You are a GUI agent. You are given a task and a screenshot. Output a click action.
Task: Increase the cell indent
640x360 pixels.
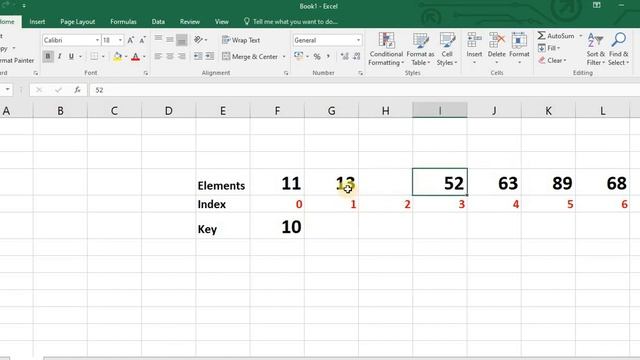coord(209,56)
